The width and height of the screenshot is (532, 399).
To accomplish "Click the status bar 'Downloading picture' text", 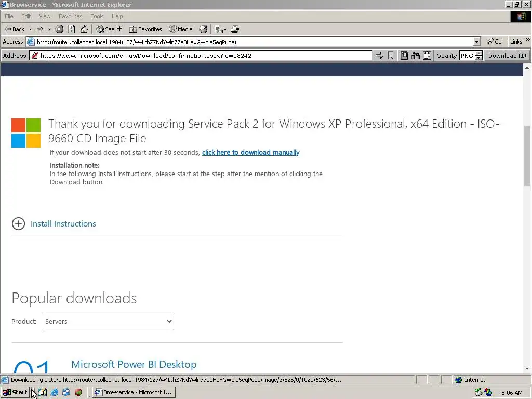I will [176, 380].
